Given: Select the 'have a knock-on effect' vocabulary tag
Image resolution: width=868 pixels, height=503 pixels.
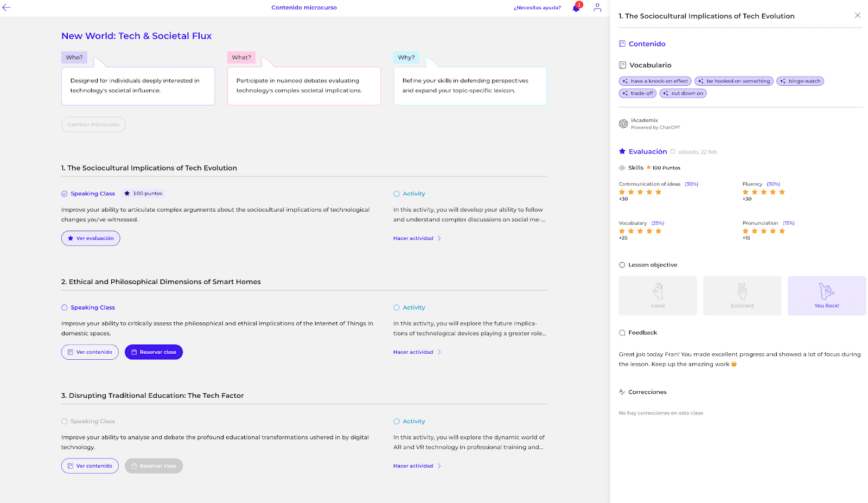Looking at the screenshot, I should (655, 81).
